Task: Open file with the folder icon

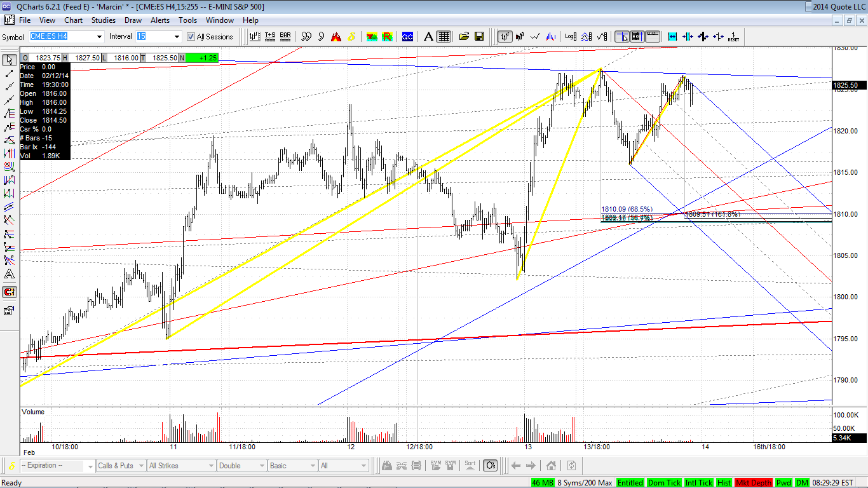Action: click(464, 36)
